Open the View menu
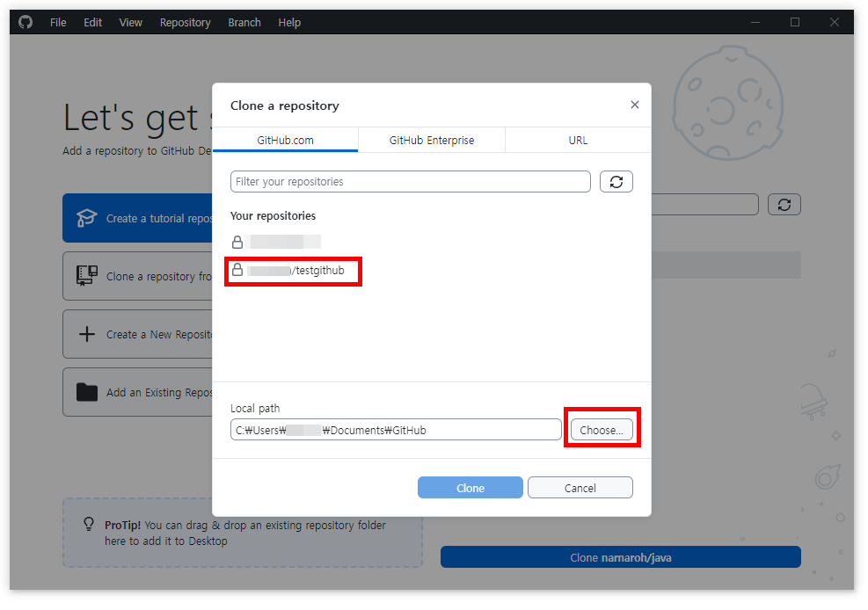Image resolution: width=868 pixels, height=610 pixels. (x=131, y=23)
